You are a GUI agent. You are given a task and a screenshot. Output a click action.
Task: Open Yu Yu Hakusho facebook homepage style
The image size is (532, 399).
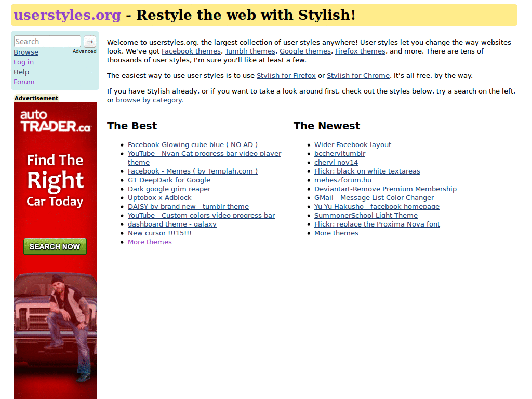tap(377, 207)
